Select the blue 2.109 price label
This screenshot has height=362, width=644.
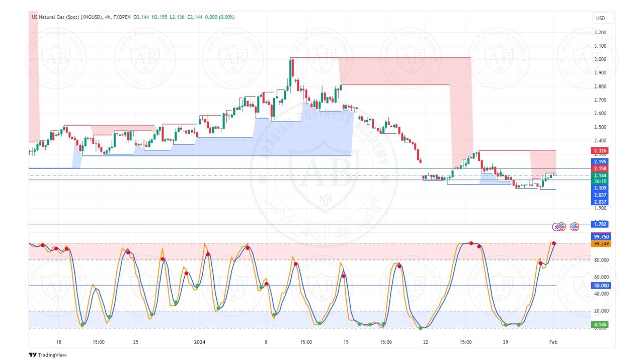(x=600, y=188)
